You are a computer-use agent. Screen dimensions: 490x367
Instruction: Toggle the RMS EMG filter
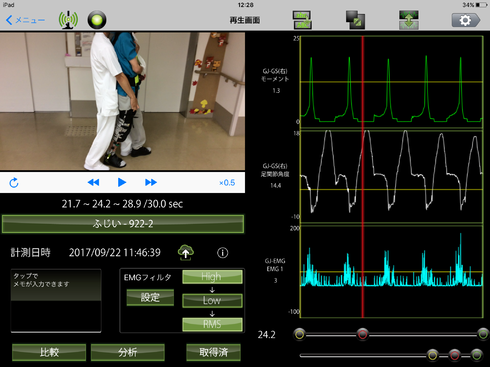[212, 324]
